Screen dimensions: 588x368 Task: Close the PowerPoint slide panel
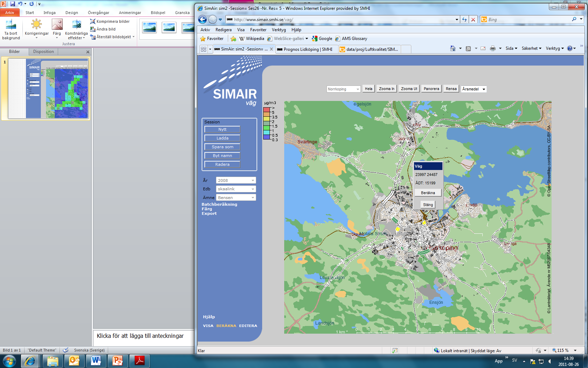pyautogui.click(x=88, y=52)
